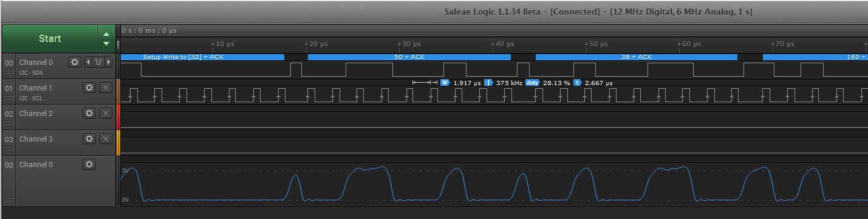Viewport: 868px width, 219px height.
Task: Click the frequency 'f' measurement badge
Action: click(488, 83)
